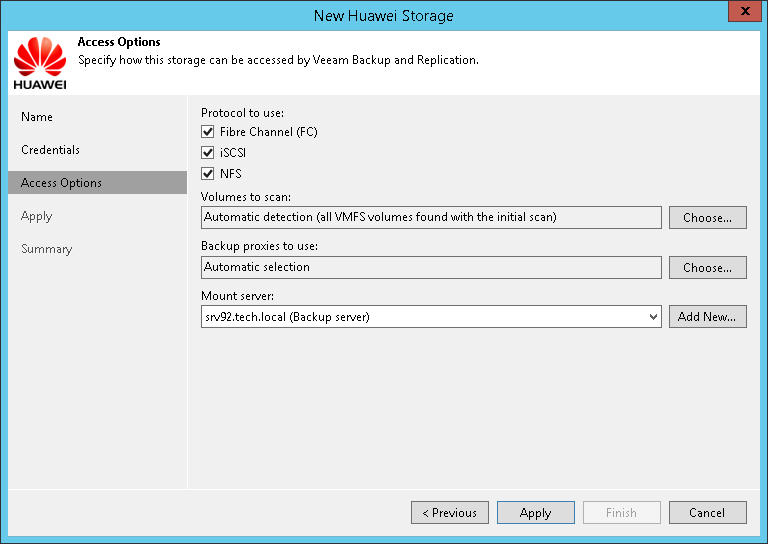Click the Backup proxies Automatic selection field
The height and width of the screenshot is (544, 768).
click(431, 268)
